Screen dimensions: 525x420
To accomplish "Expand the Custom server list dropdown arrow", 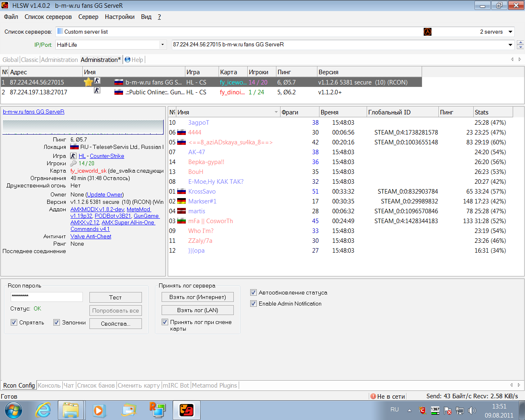I will coord(511,32).
